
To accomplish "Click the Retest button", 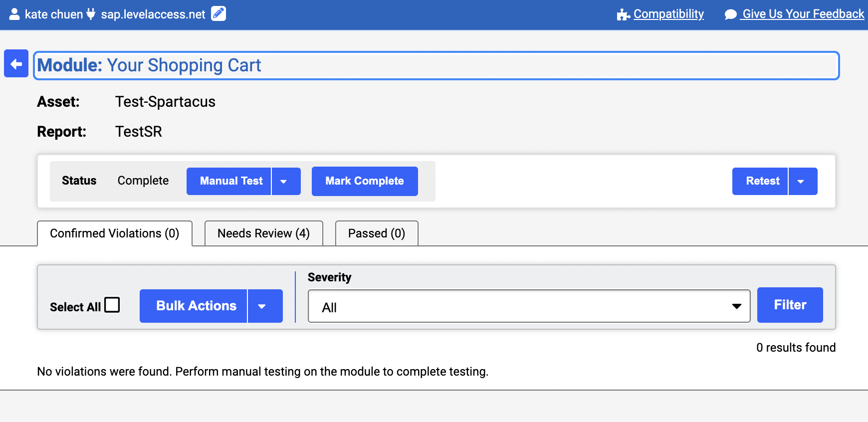I will pos(760,181).
